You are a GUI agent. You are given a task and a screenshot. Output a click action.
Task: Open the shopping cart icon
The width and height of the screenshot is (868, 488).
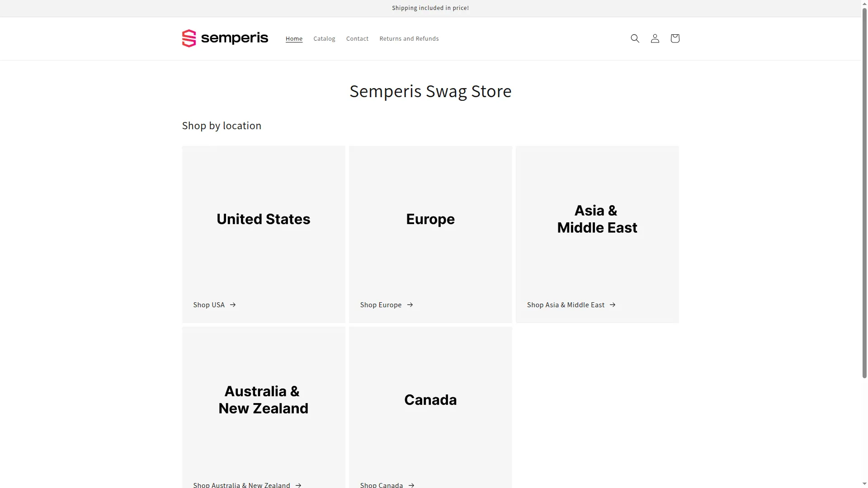coord(675,38)
